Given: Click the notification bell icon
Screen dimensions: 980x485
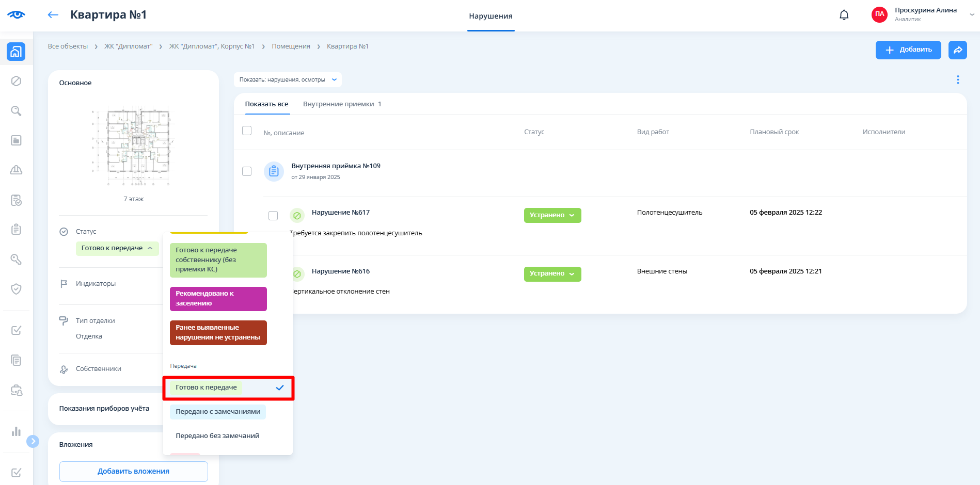Looking at the screenshot, I should [x=844, y=15].
